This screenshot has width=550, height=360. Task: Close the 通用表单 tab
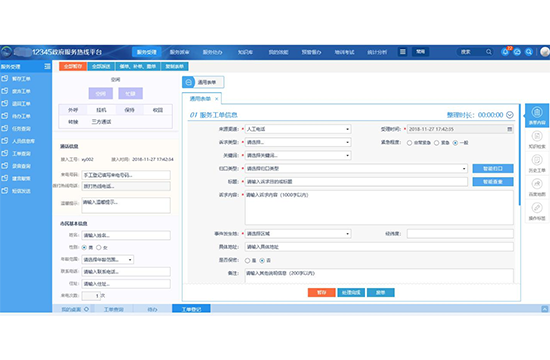216,99
